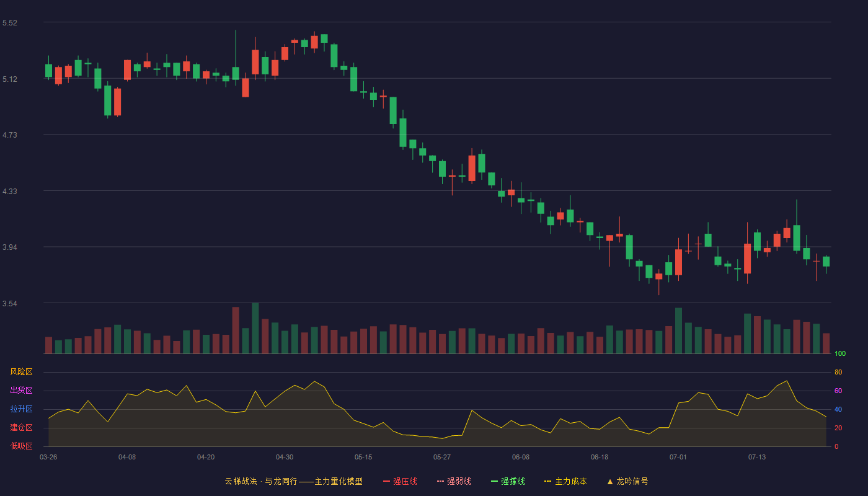Click the green 100 indicator scale value
The height and width of the screenshot is (496, 868).
840,354
